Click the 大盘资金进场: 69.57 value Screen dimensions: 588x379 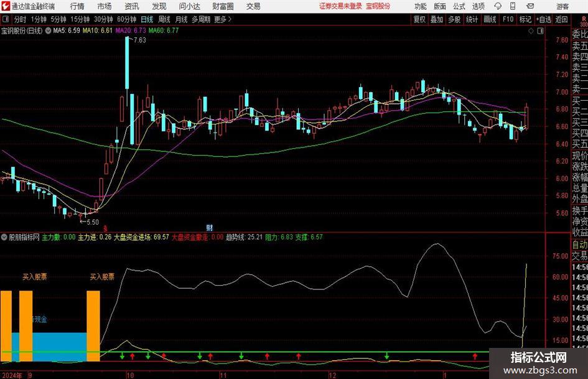point(141,237)
